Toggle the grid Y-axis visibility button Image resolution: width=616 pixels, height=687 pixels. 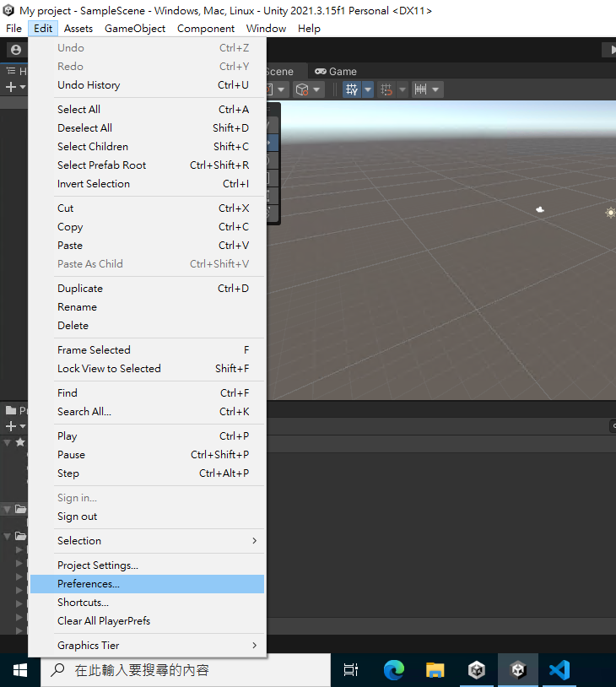(x=351, y=89)
